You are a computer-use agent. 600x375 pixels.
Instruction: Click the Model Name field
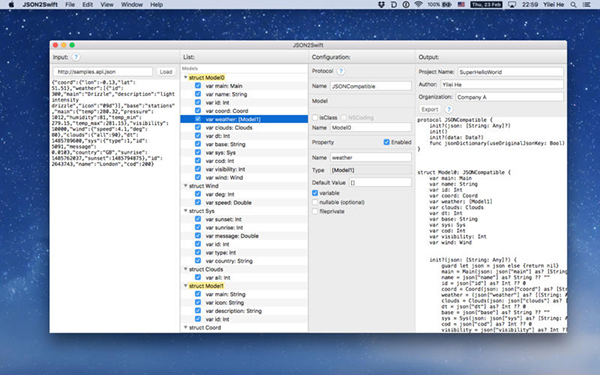[371, 127]
